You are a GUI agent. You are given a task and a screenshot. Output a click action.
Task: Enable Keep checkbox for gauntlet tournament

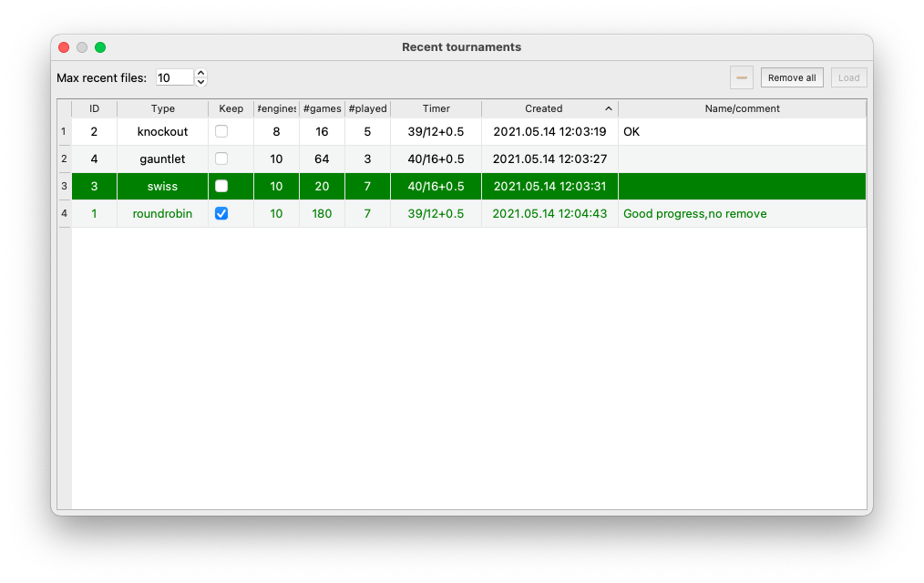[x=221, y=159]
